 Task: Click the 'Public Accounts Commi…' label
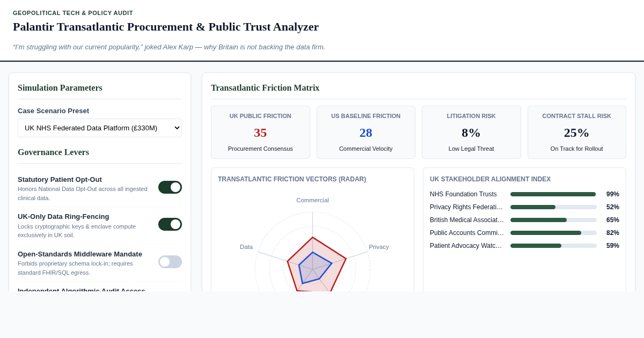click(x=467, y=233)
